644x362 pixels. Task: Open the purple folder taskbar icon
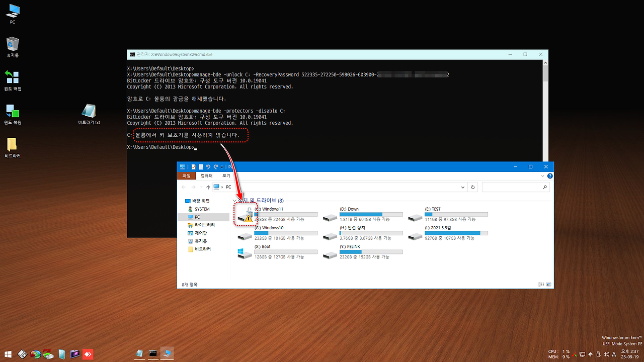coord(75,354)
